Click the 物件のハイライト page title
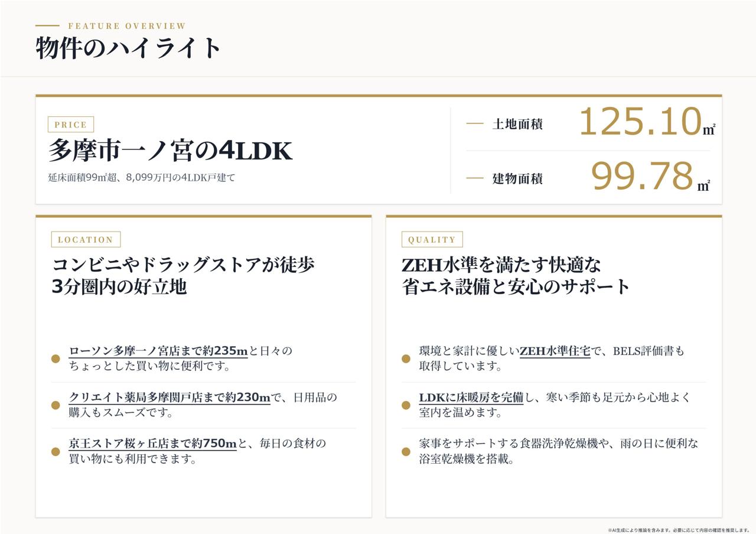 pos(128,47)
